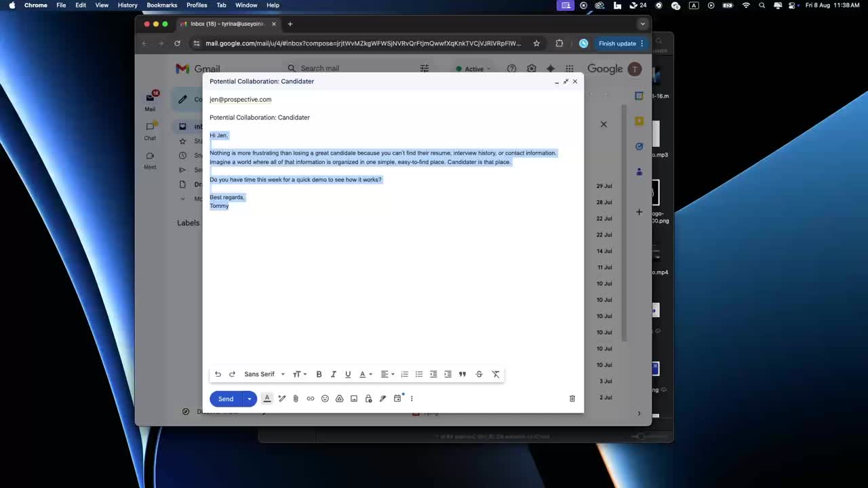The image size is (868, 488).
Task: Open the Google account avatar
Action: coord(635,68)
